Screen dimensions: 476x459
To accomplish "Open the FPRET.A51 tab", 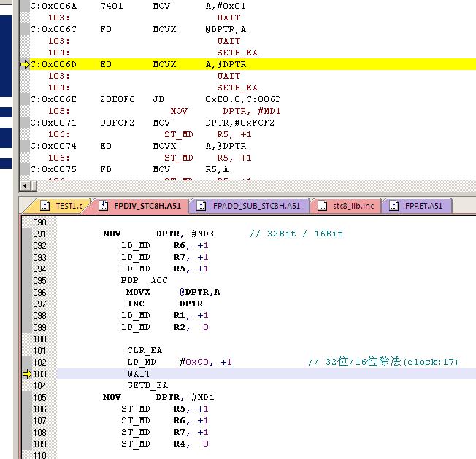I will (x=417, y=206).
